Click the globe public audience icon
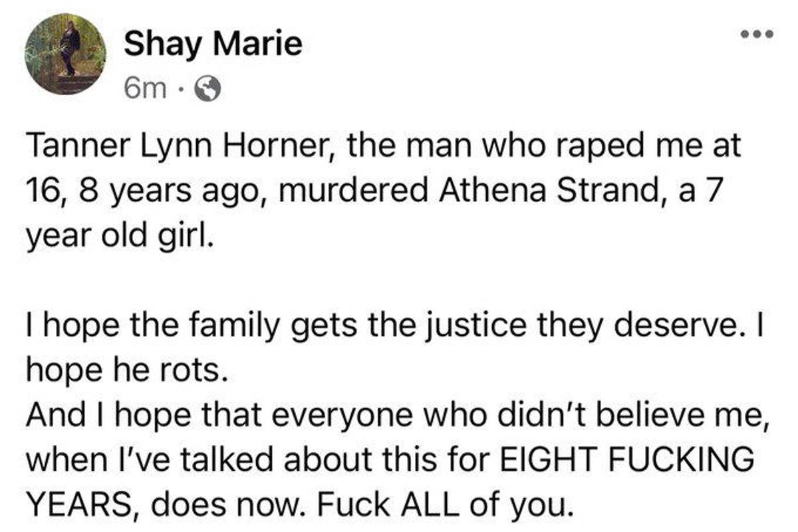This screenshot has height=532, width=798. coord(205,88)
